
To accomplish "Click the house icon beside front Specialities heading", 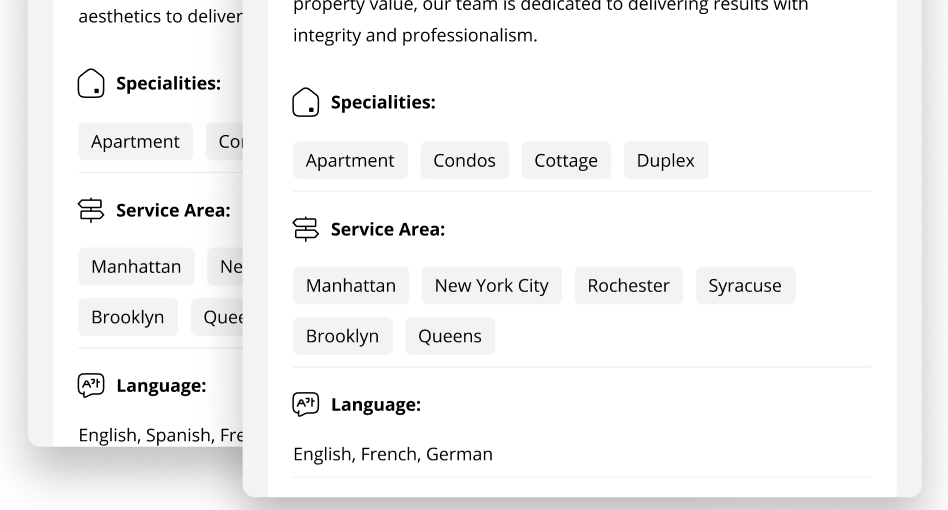I will [x=305, y=102].
